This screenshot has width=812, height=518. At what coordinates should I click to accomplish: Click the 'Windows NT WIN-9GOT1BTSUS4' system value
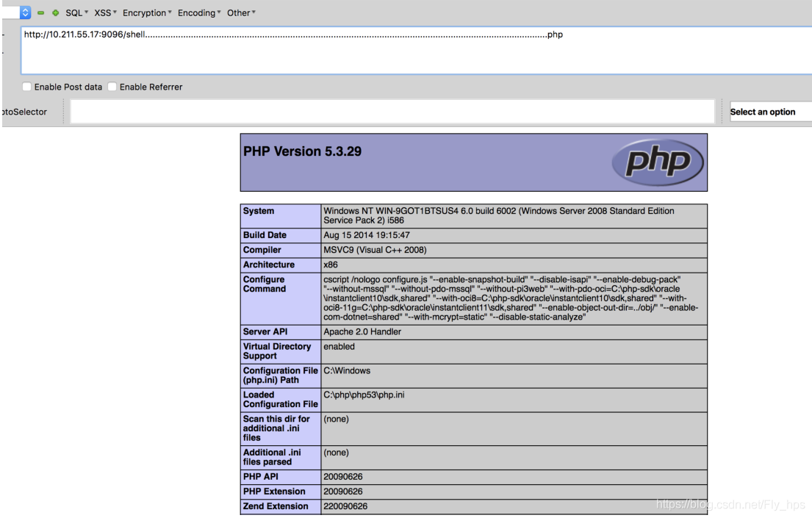514,216
